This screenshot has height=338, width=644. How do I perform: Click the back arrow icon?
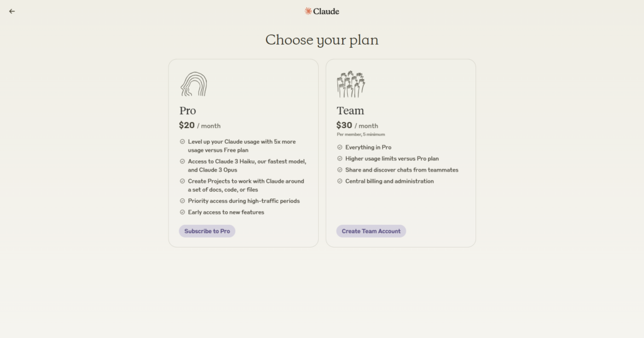[12, 11]
